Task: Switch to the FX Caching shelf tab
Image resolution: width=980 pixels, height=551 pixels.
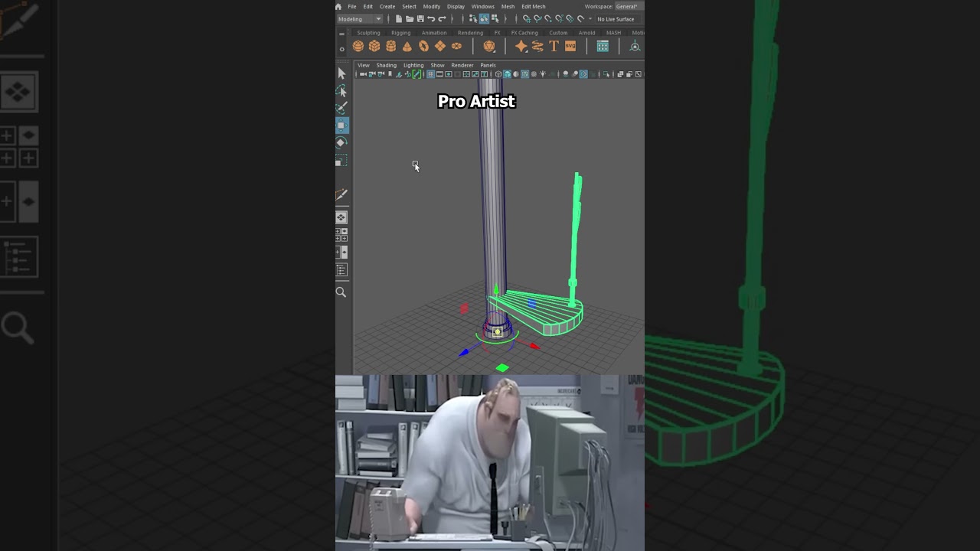Action: [524, 33]
